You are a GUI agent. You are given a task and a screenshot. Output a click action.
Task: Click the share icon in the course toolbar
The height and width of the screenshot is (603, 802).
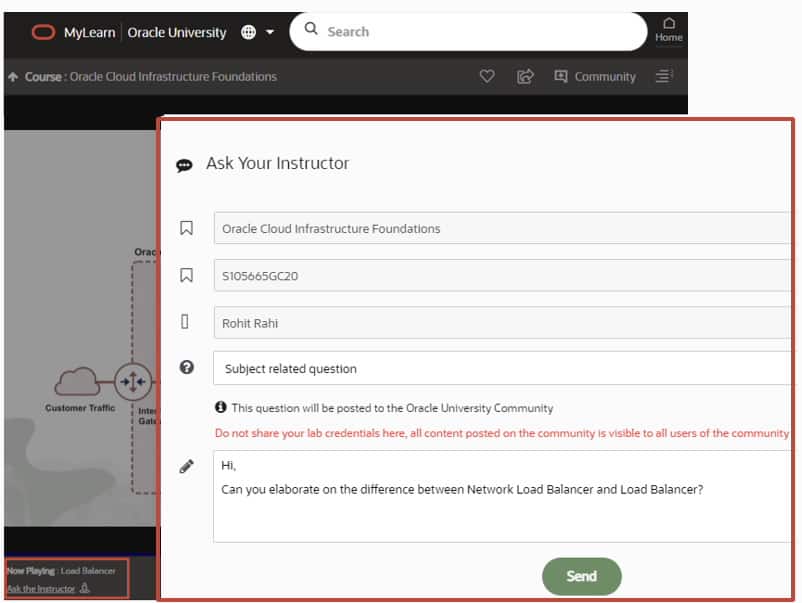(x=524, y=76)
